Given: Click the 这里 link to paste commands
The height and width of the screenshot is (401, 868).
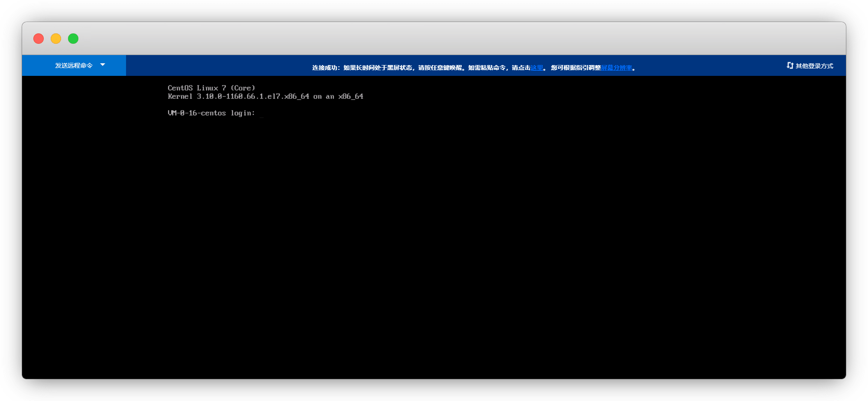Looking at the screenshot, I should point(537,68).
